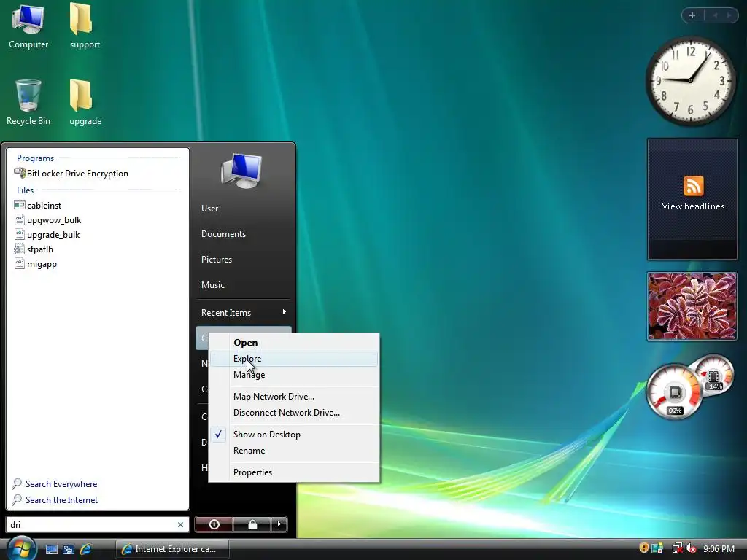Click sidebar previous page arrow
Viewport: 747px width, 560px height.
pyautogui.click(x=715, y=15)
